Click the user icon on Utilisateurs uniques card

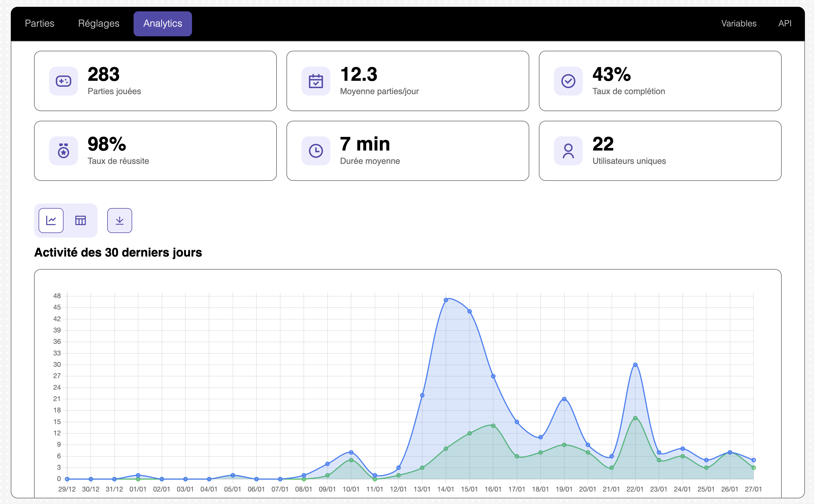point(568,151)
